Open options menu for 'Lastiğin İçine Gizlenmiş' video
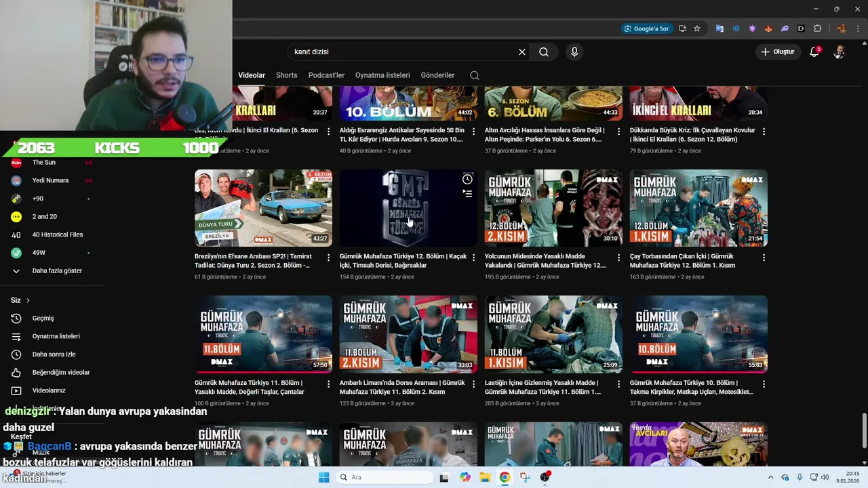The width and height of the screenshot is (868, 488). (618, 384)
